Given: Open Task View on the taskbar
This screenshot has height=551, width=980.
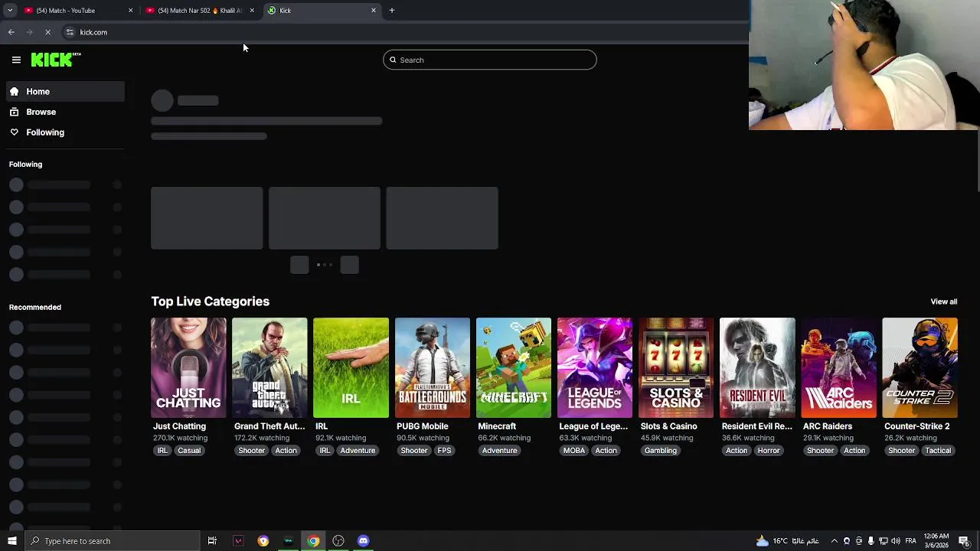Looking at the screenshot, I should [x=212, y=541].
